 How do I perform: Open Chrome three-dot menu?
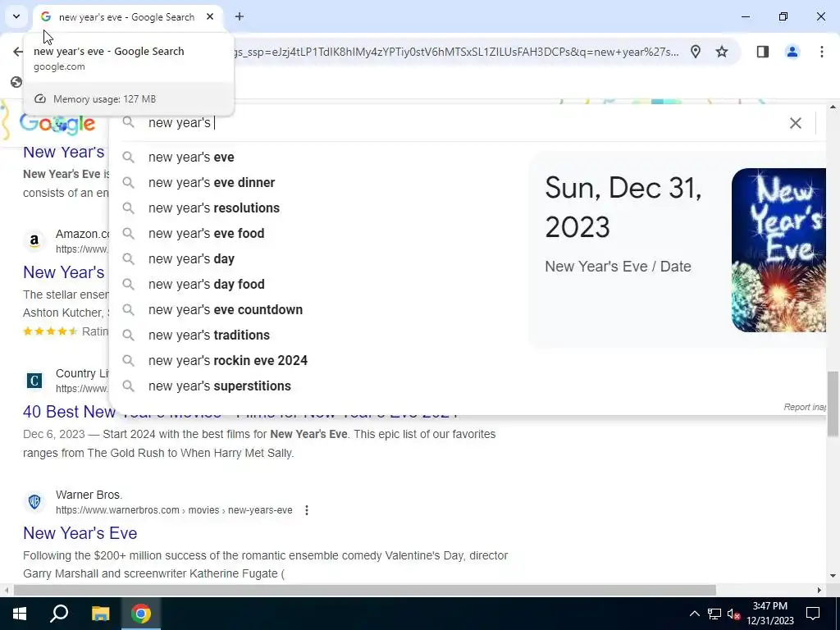coord(821,52)
